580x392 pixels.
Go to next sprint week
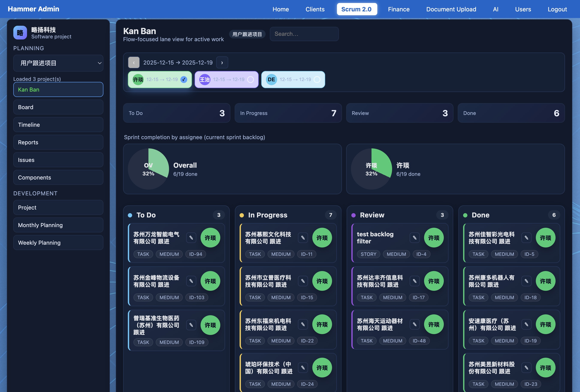pos(222,62)
